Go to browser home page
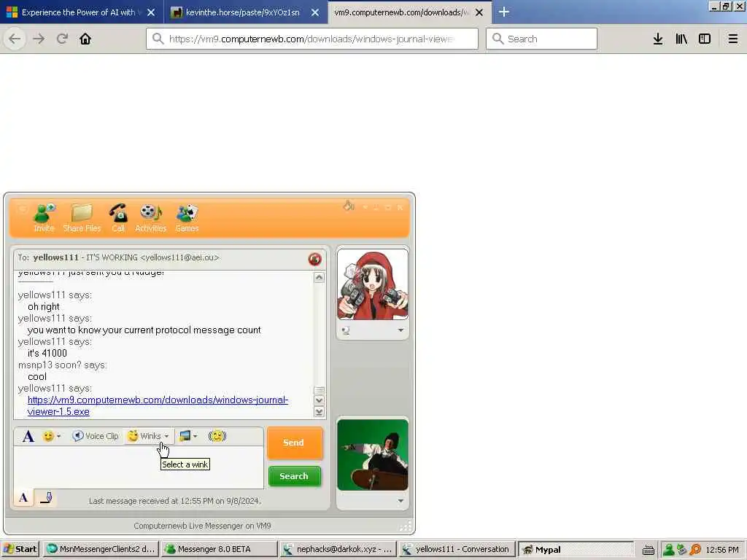This screenshot has width=747, height=560. [x=85, y=39]
